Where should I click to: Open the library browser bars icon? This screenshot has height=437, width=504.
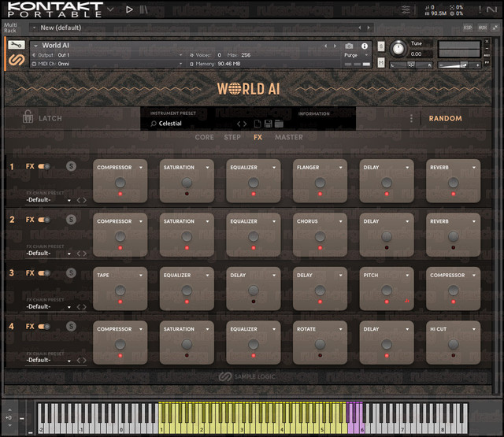point(143,9)
